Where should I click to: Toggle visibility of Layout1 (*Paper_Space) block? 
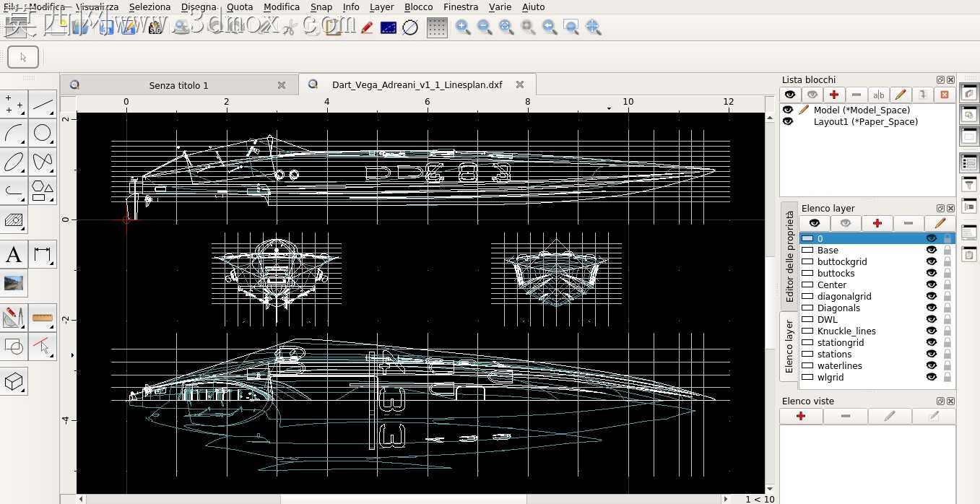[788, 121]
